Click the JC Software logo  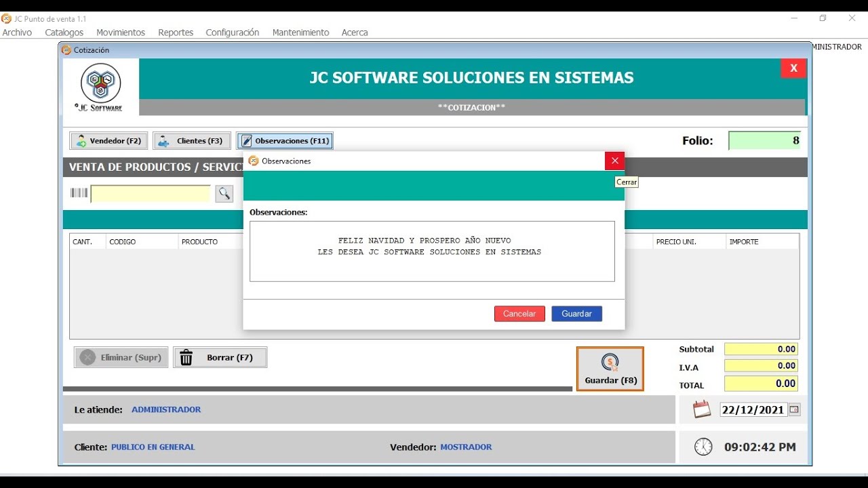click(100, 87)
